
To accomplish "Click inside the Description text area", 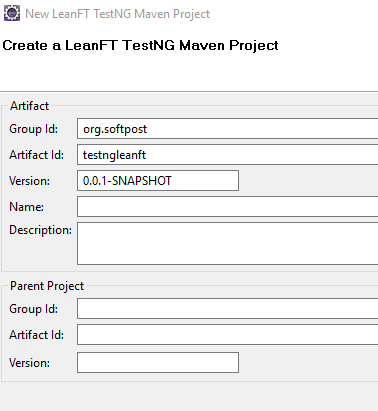I will click(228, 244).
